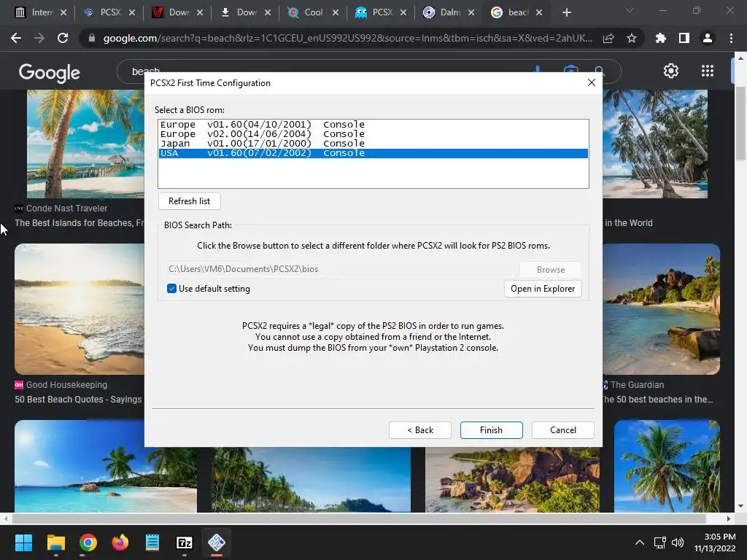747x560 pixels.
Task: Open Notepad app from taskbar
Action: (x=152, y=542)
